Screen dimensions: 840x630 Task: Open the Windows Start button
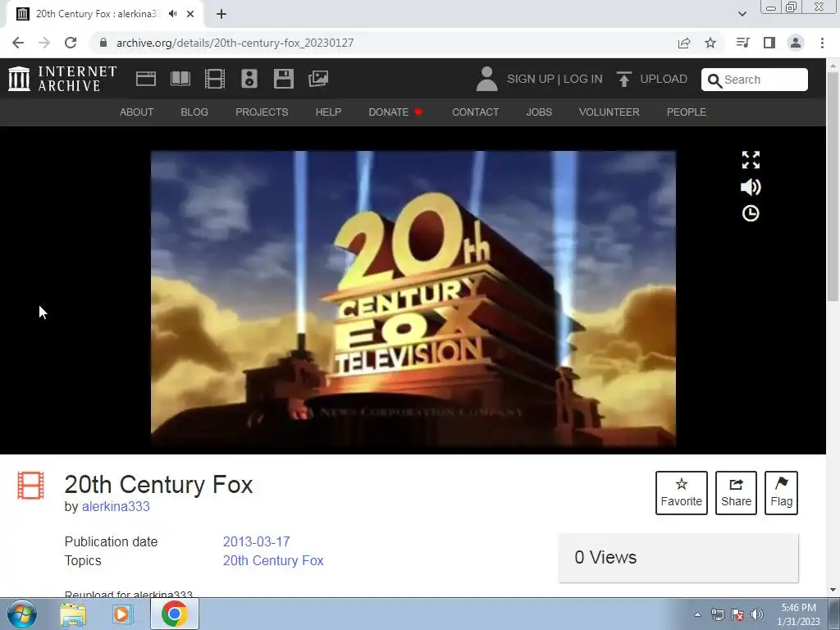pyautogui.click(x=22, y=614)
